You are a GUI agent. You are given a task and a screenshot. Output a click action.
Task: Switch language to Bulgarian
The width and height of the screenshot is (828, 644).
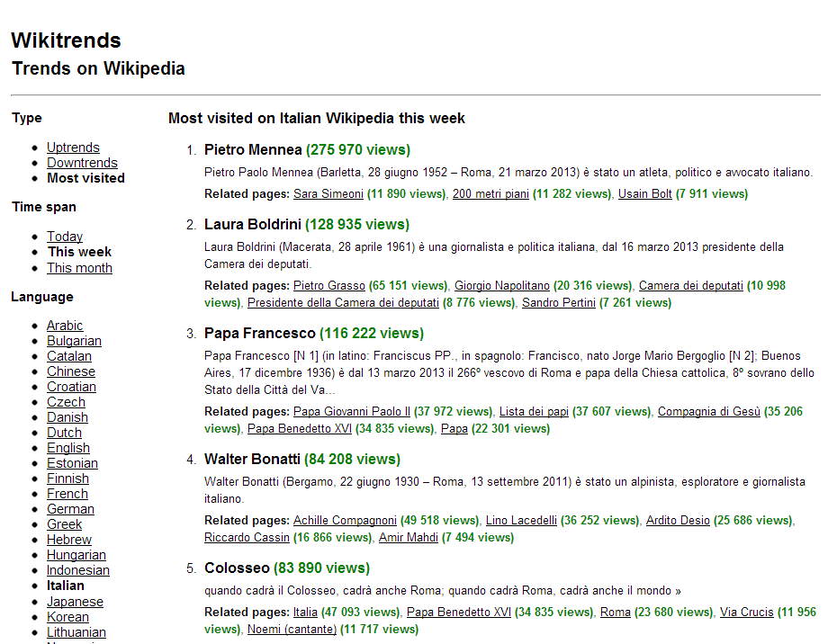(74, 341)
